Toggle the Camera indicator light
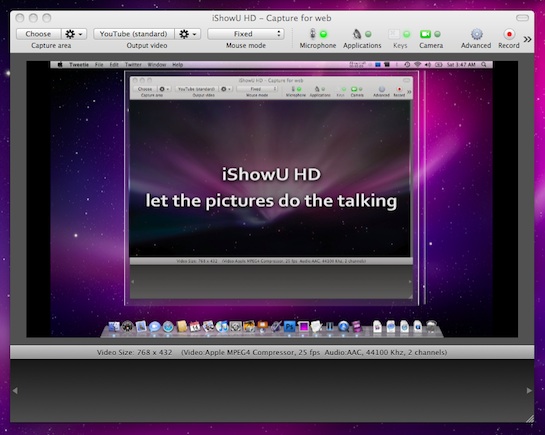 (437, 34)
